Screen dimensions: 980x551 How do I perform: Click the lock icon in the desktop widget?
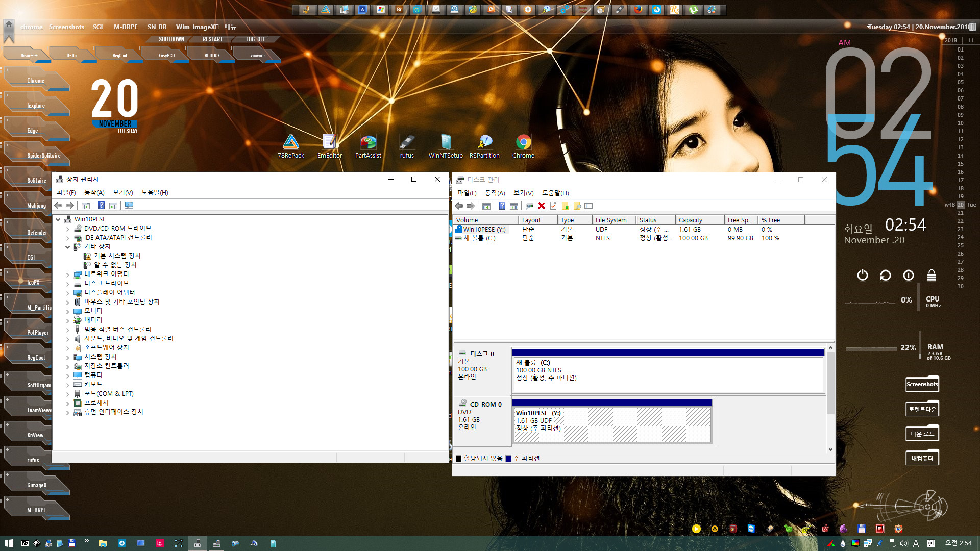[x=932, y=275]
